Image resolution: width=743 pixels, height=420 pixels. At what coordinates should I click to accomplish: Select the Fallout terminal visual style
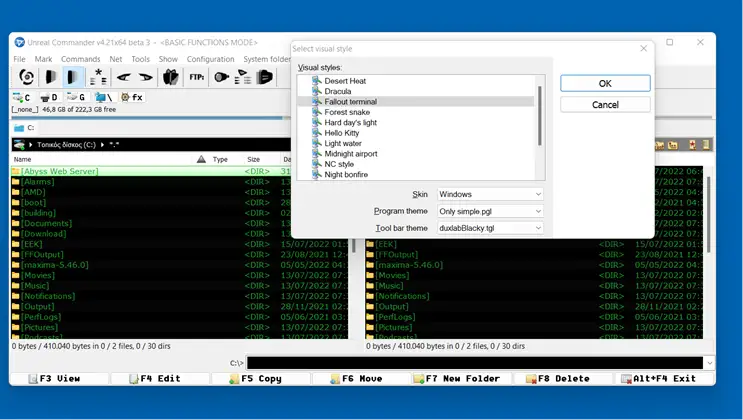351,101
